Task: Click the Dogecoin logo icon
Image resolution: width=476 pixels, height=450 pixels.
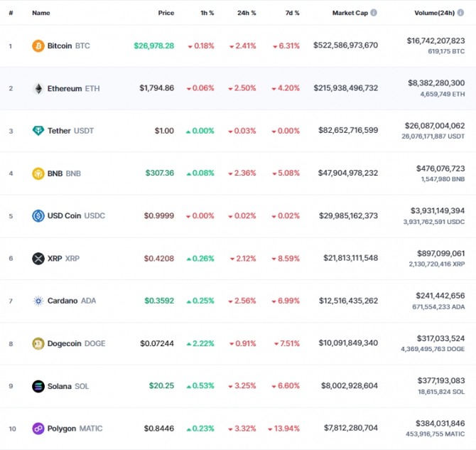Action: [x=38, y=343]
